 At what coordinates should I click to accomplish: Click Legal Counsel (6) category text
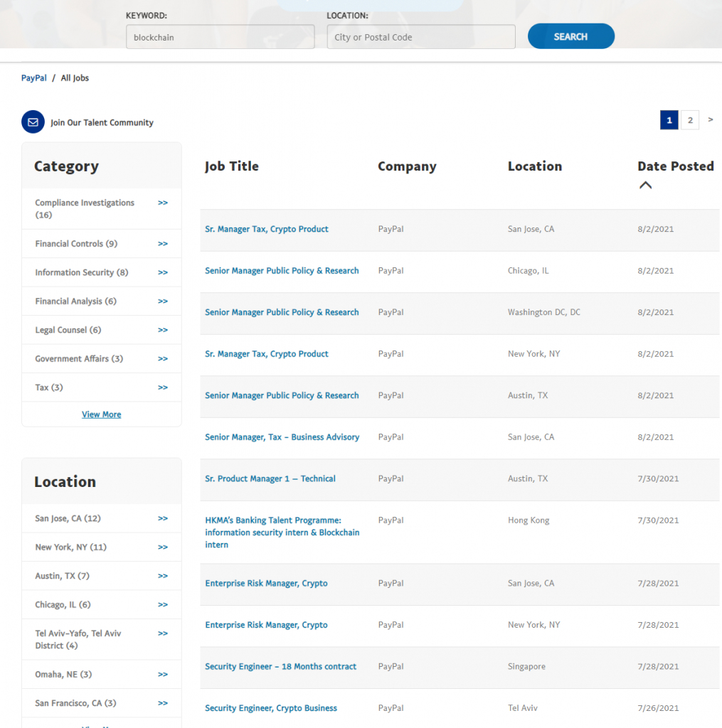[68, 330]
